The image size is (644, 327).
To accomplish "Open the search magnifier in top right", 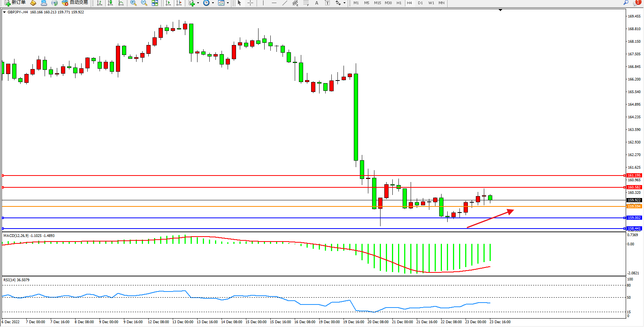I will pyautogui.click(x=626, y=3).
